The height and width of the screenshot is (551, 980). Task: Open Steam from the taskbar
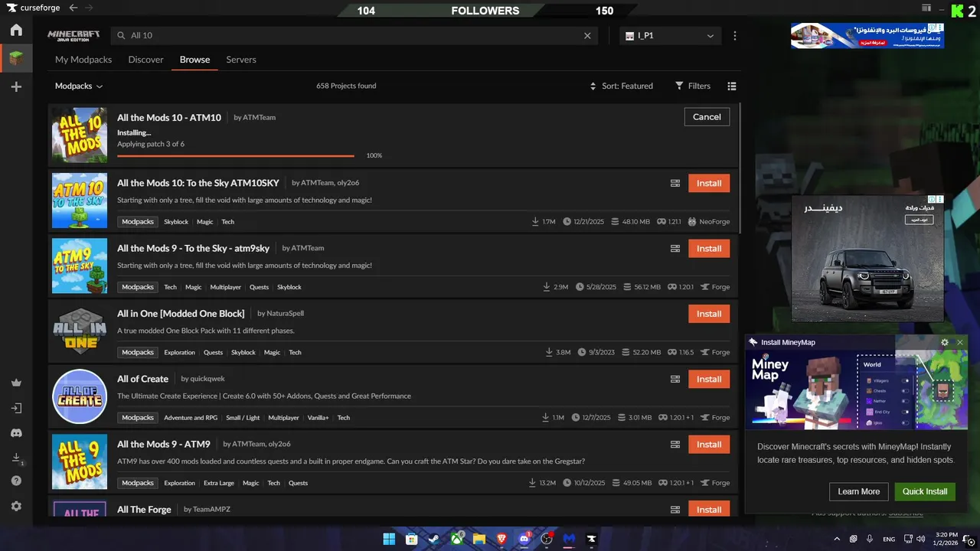[434, 539]
